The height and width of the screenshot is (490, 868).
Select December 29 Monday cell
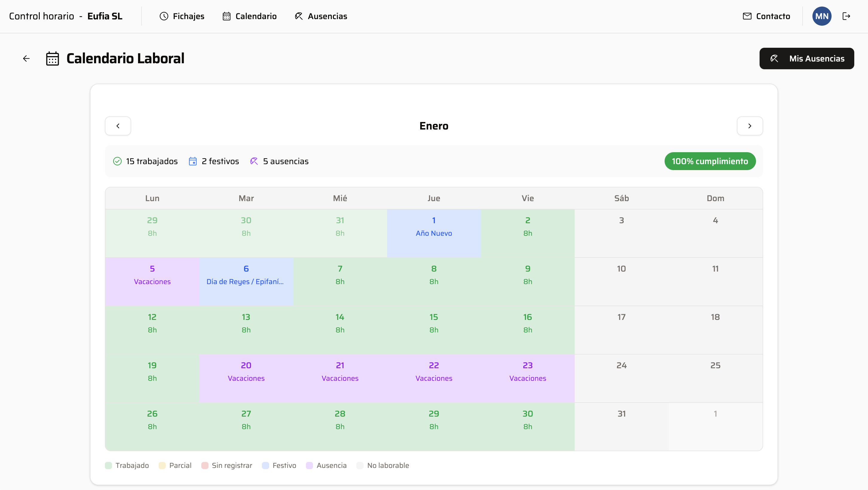point(152,233)
